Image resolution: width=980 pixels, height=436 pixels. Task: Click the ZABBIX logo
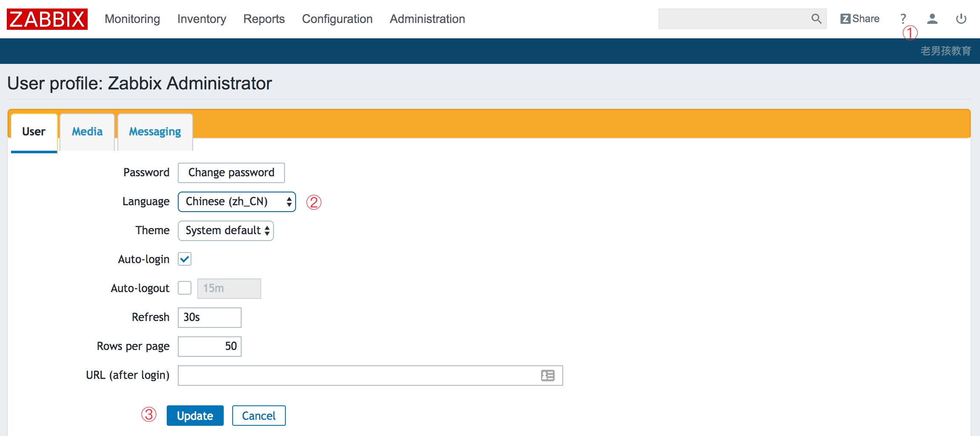[x=47, y=19]
